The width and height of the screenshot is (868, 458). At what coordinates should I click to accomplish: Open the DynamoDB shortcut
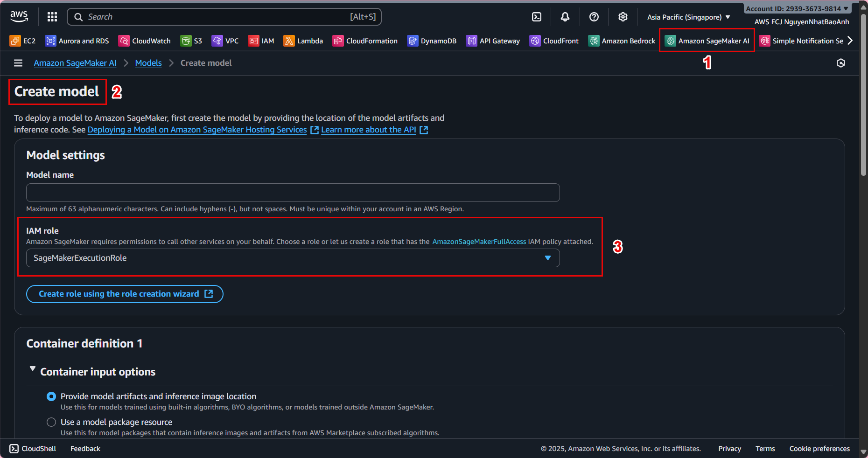432,41
